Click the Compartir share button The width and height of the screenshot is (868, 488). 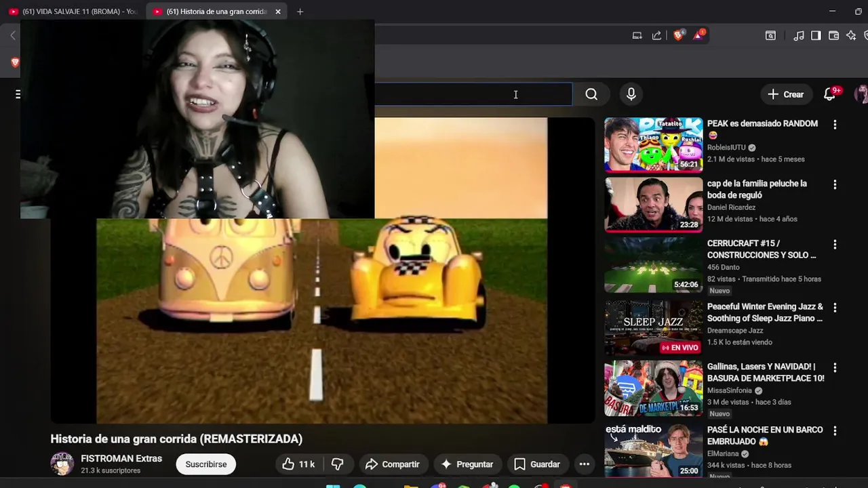click(393, 464)
